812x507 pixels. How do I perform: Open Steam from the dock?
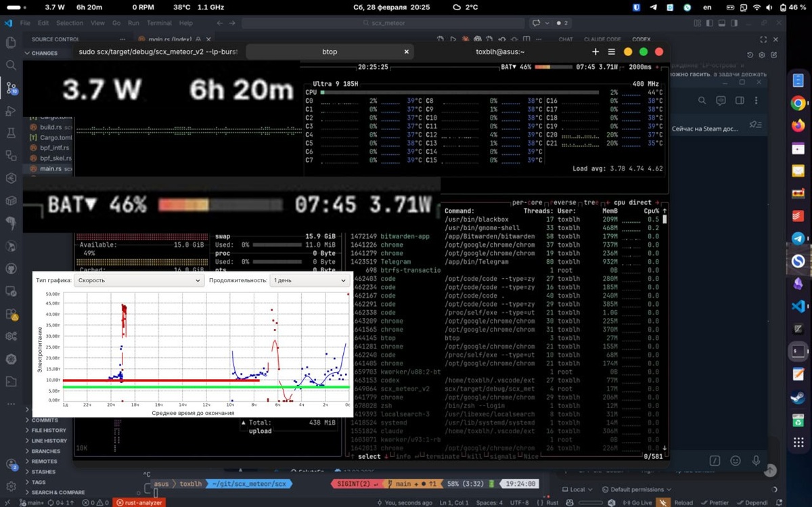(x=798, y=397)
